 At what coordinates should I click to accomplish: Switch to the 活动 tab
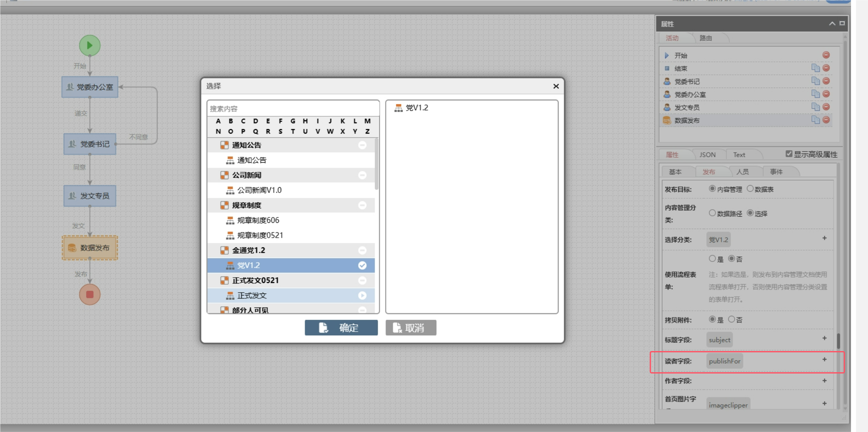point(672,38)
